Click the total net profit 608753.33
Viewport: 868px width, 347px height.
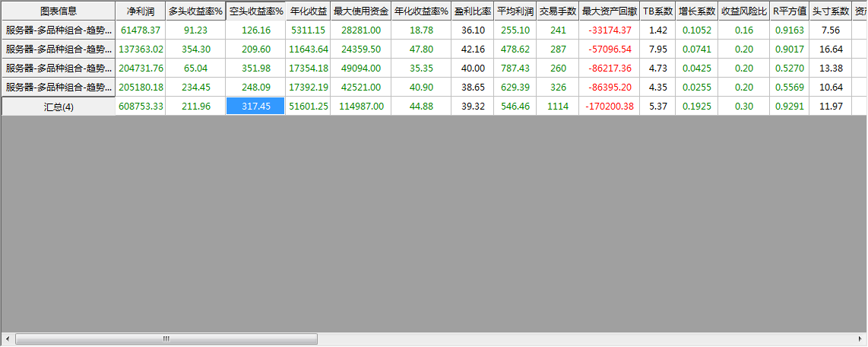coord(141,107)
